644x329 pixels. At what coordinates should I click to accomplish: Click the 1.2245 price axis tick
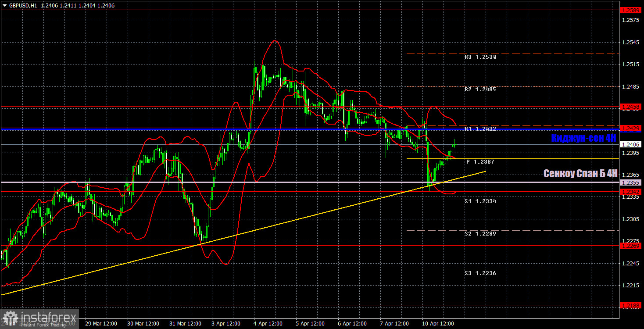coord(630,264)
